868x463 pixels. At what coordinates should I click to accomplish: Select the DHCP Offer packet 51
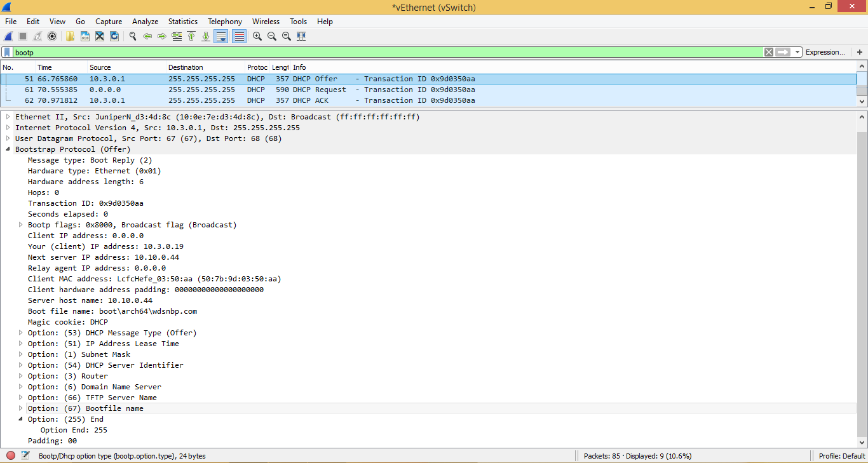[x=428, y=79]
